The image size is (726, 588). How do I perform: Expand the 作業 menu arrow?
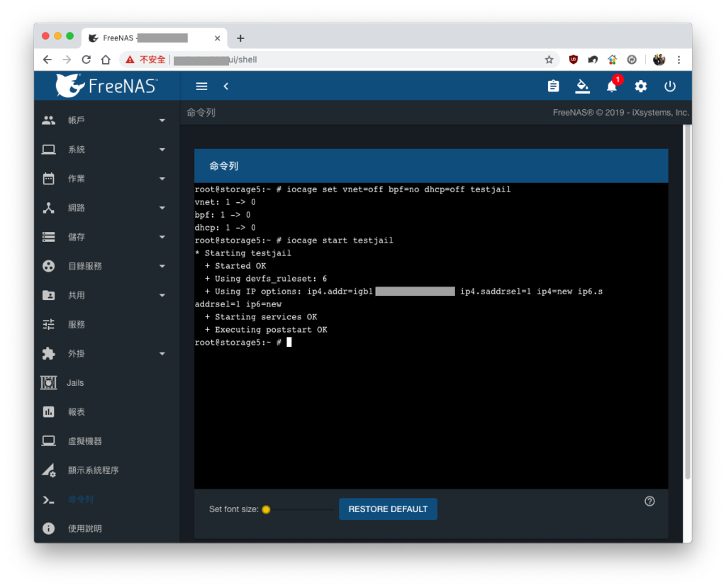pyautogui.click(x=162, y=179)
